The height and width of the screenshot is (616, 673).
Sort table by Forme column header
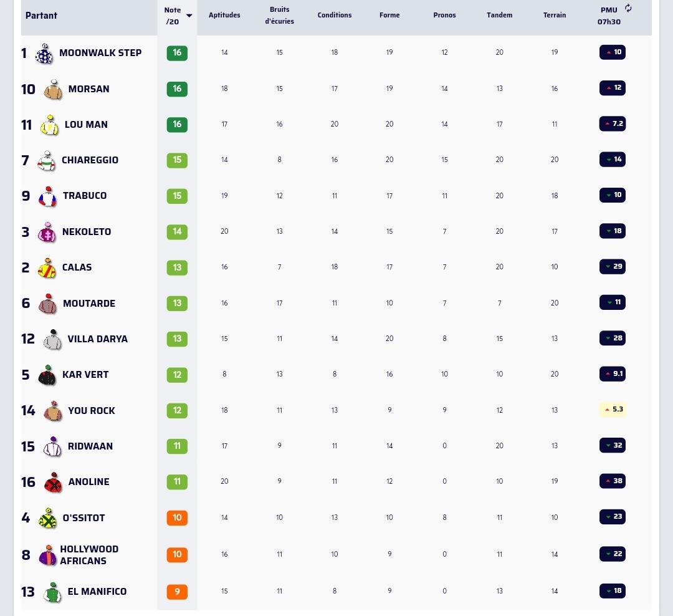[389, 15]
